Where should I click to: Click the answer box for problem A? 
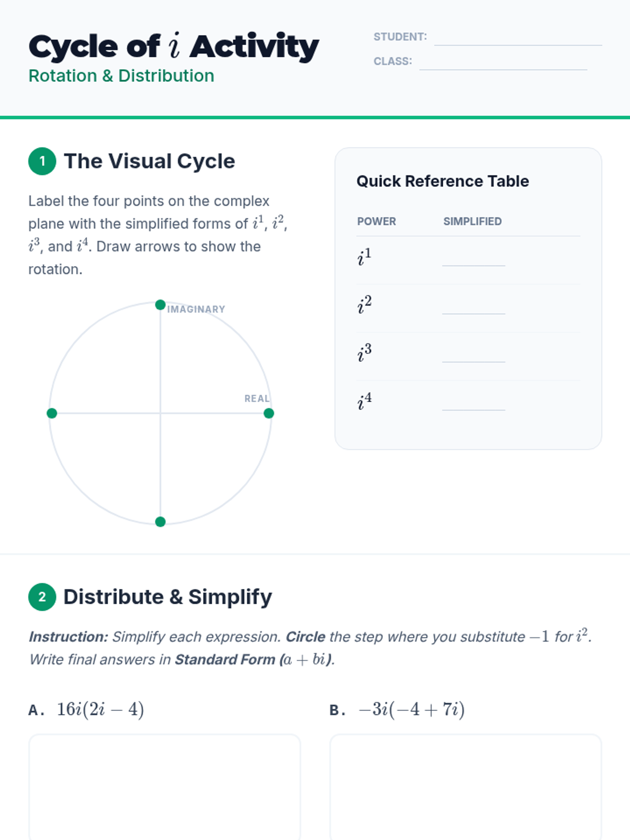[x=165, y=786]
